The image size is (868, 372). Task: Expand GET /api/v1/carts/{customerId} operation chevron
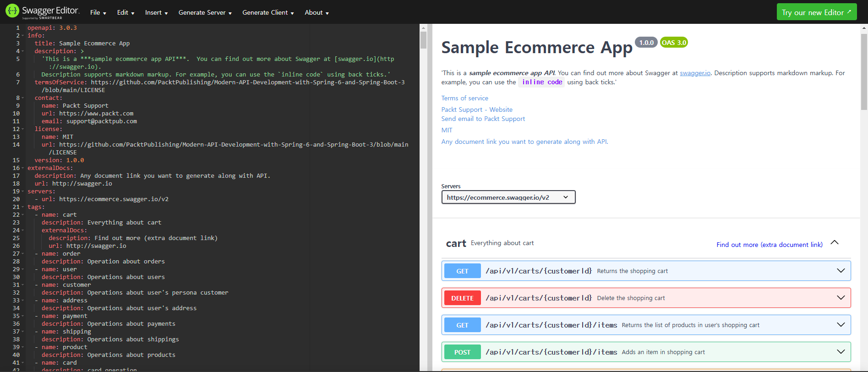pos(841,271)
